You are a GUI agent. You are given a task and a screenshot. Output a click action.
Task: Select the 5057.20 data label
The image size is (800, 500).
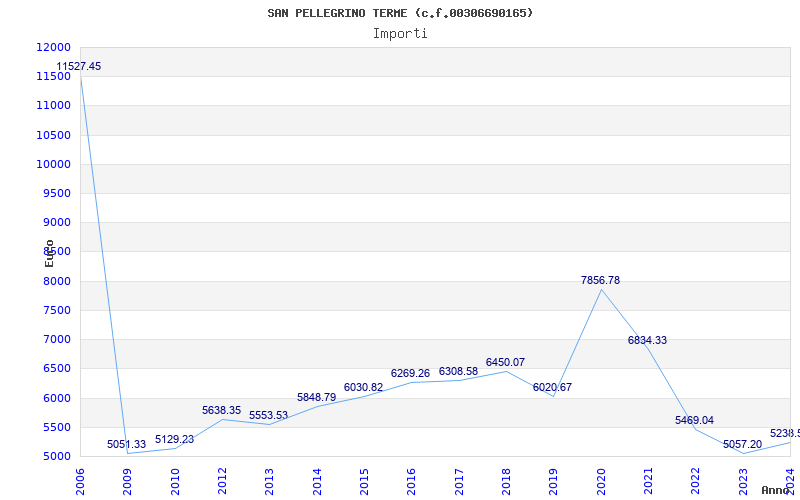[742, 444]
